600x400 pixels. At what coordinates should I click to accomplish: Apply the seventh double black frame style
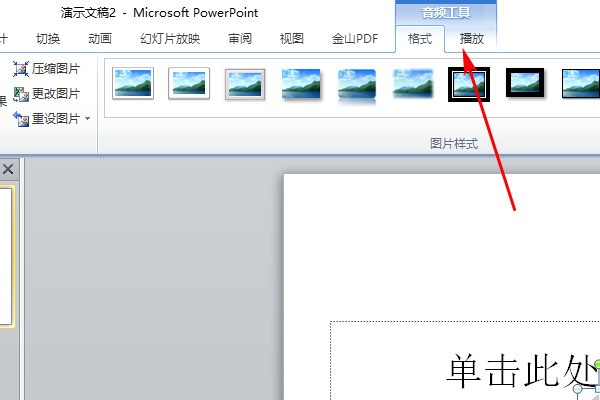pyautogui.click(x=469, y=85)
